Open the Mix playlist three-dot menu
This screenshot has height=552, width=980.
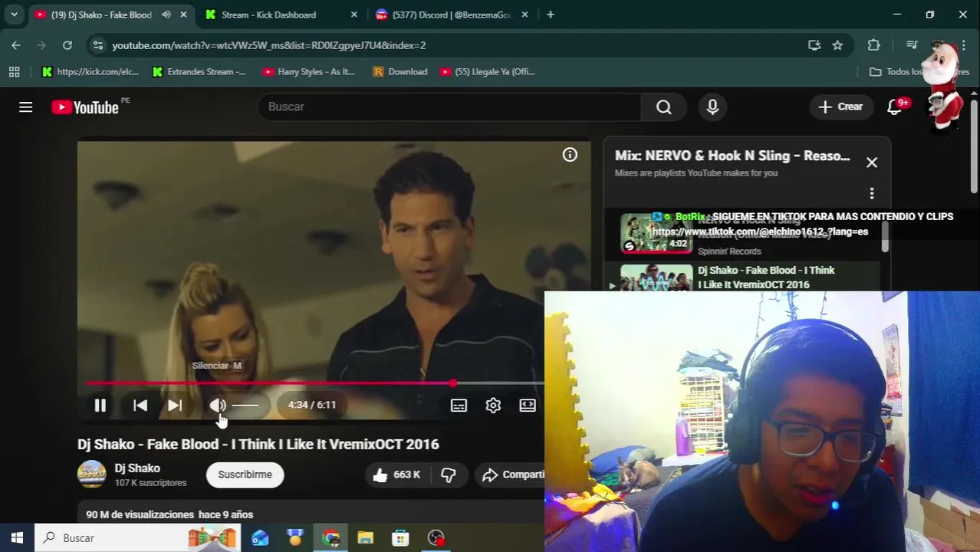872,193
